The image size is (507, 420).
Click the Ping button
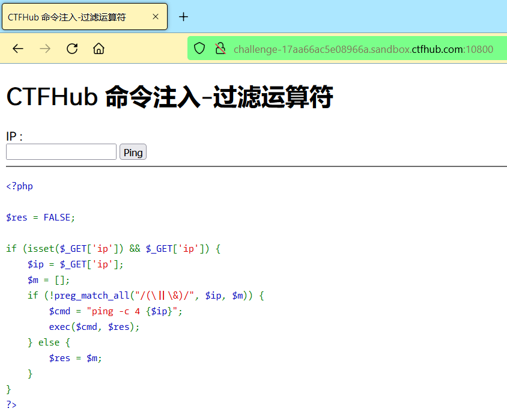click(x=133, y=152)
